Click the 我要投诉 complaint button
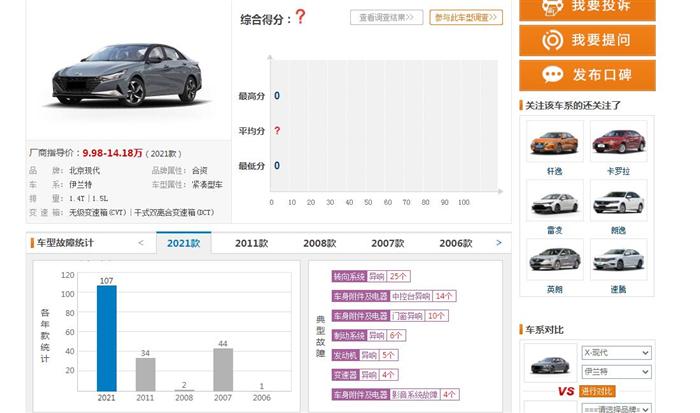Viewport: 700px width, 413px height. click(x=587, y=9)
